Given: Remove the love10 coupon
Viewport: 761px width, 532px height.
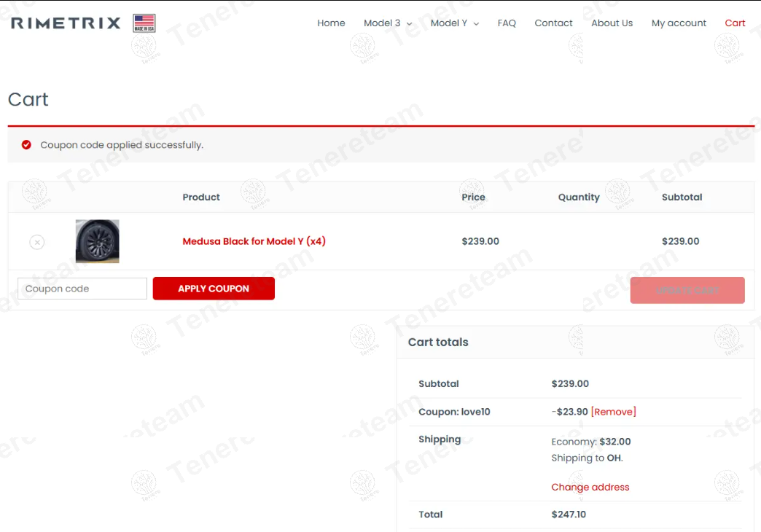Looking at the screenshot, I should [x=614, y=412].
